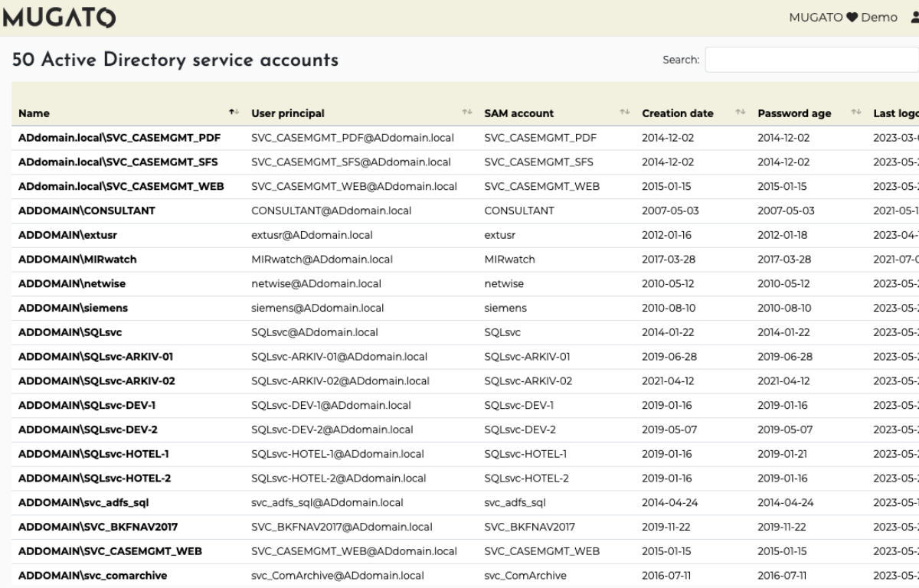Screen dimensions: 919x588
Task: Click the Creation date sort arrows
Action: [740, 113]
